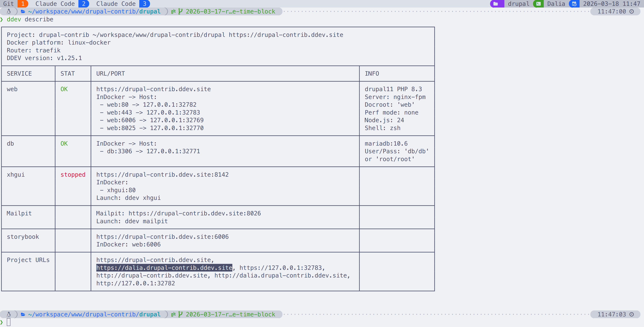Viewport: 644px width, 327px height.
Task: Click the clock icon next to 11:47:03
Action: tap(632, 315)
